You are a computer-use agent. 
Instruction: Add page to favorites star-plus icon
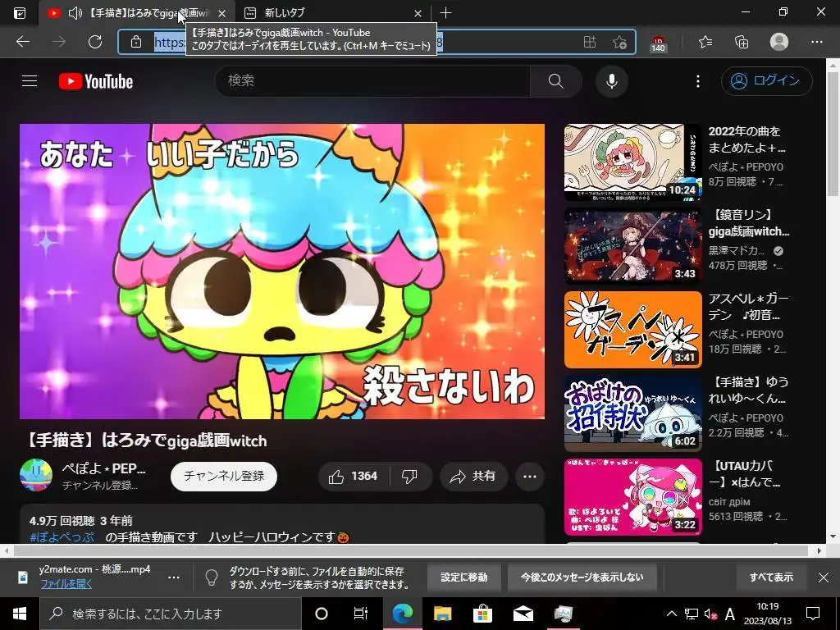(620, 42)
